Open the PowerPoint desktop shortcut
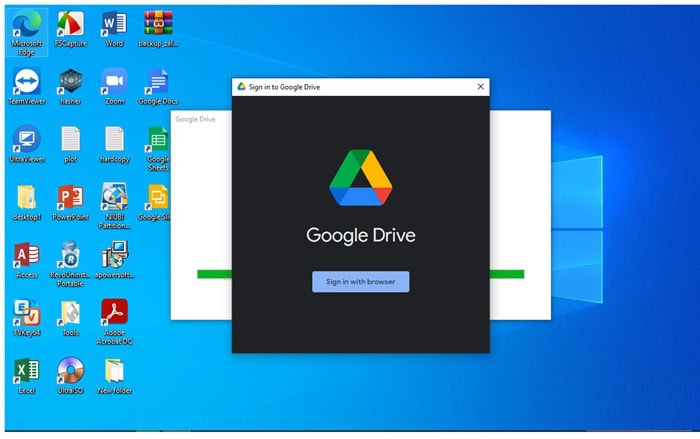700x439 pixels. click(70, 198)
